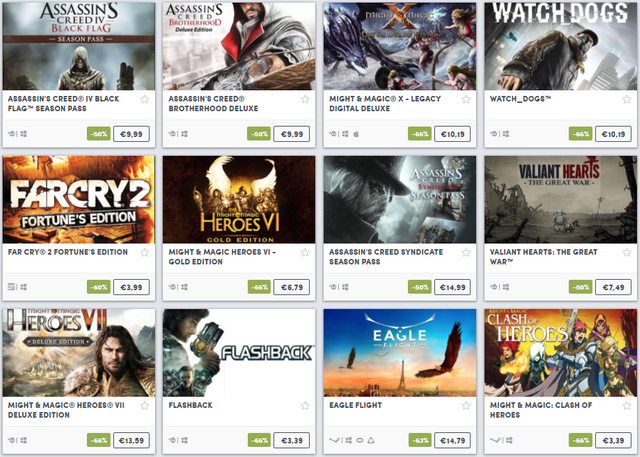Toggle wishlist star for Watch_Dogs
Viewport: 640px width, 457px height.
click(627, 99)
